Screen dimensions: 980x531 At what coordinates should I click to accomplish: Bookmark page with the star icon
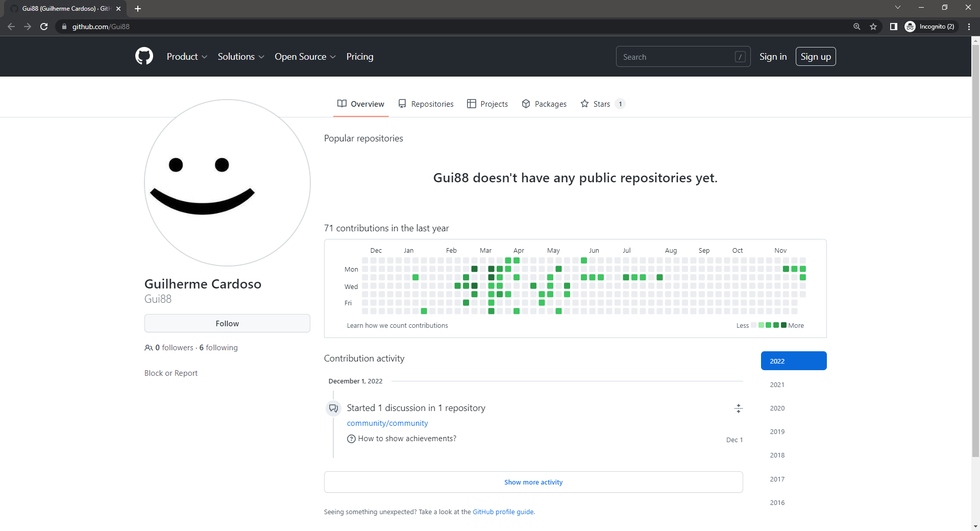click(x=873, y=27)
